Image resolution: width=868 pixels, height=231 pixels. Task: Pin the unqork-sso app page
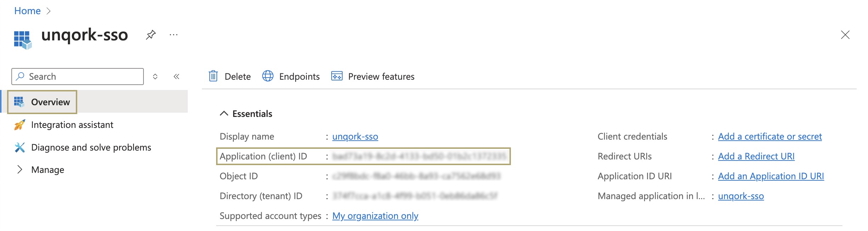(x=151, y=35)
